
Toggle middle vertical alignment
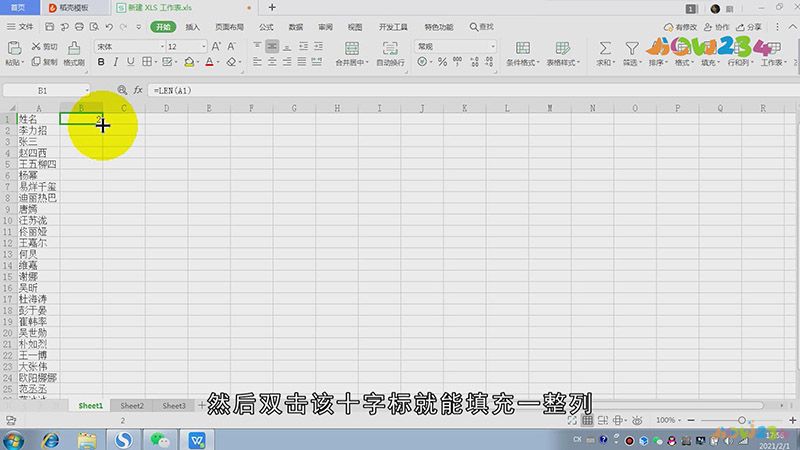coord(272,46)
